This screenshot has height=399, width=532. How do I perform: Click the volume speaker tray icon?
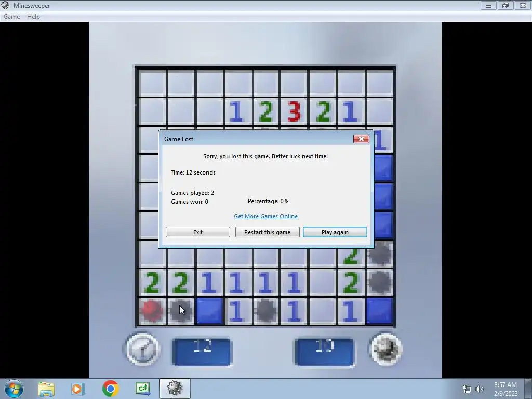[x=479, y=389]
